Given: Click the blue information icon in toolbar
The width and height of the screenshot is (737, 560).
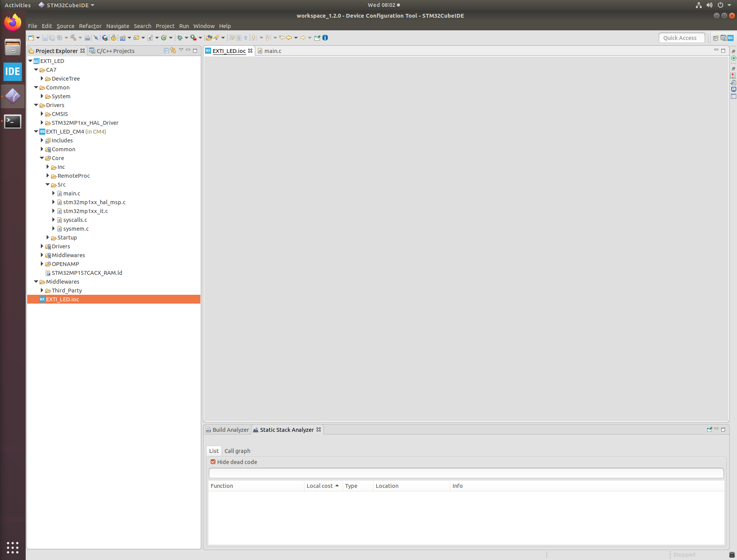Looking at the screenshot, I should click(x=325, y=38).
